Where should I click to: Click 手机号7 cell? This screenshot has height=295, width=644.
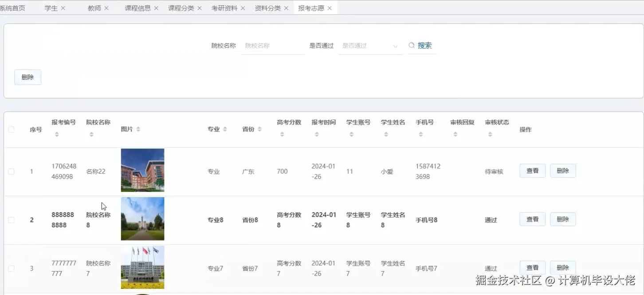pos(426,268)
